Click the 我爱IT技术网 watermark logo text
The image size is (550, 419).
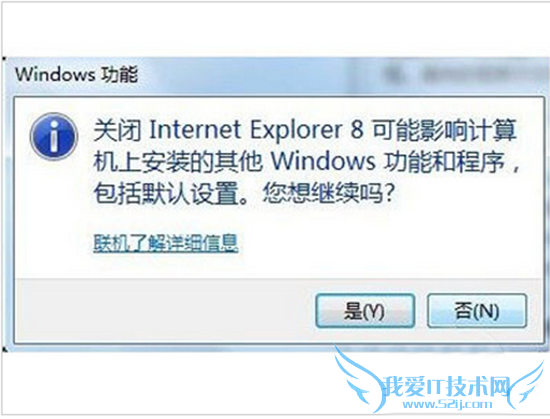[446, 387]
